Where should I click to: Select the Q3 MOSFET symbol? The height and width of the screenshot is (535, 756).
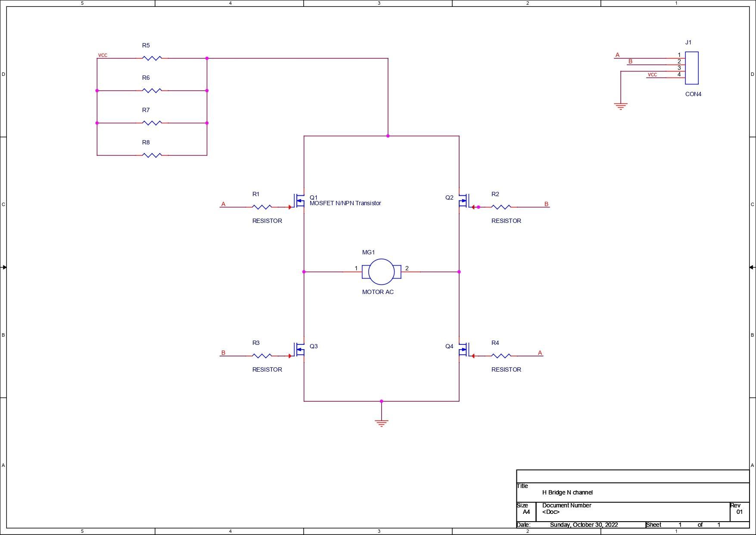(x=299, y=349)
